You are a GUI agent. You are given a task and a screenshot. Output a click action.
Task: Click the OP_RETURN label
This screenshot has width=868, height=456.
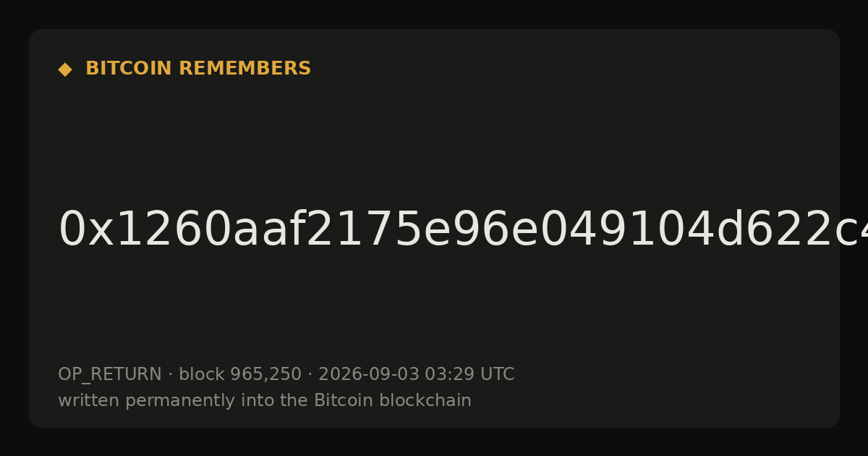[110, 374]
